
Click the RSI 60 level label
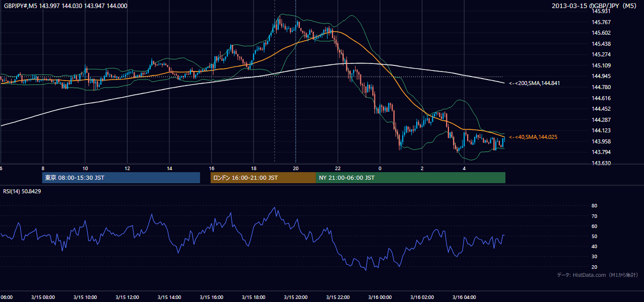click(x=594, y=226)
